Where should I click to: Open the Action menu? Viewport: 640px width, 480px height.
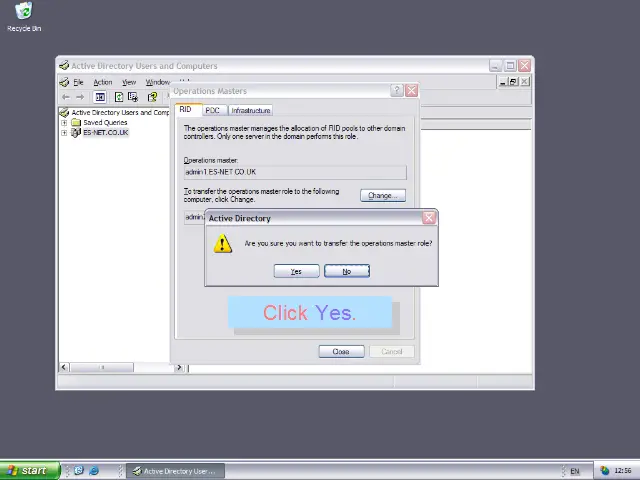103,82
